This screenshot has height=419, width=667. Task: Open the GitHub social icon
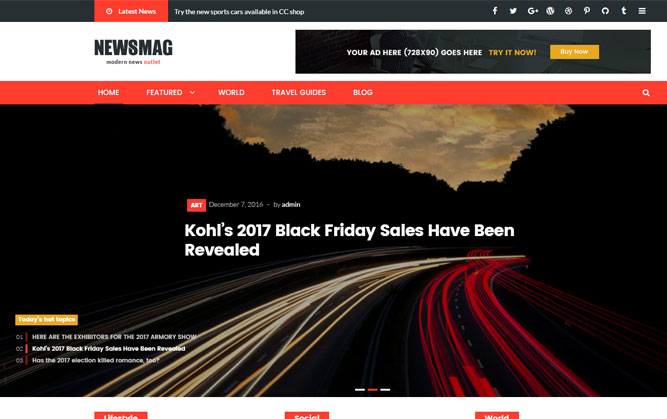pyautogui.click(x=605, y=11)
